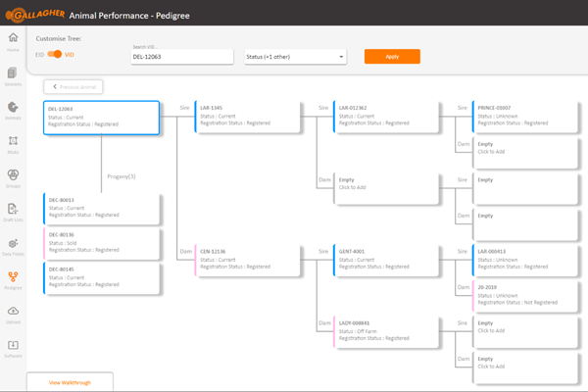Toggle the EID/VID switch
The image size is (588, 392).
click(55, 55)
